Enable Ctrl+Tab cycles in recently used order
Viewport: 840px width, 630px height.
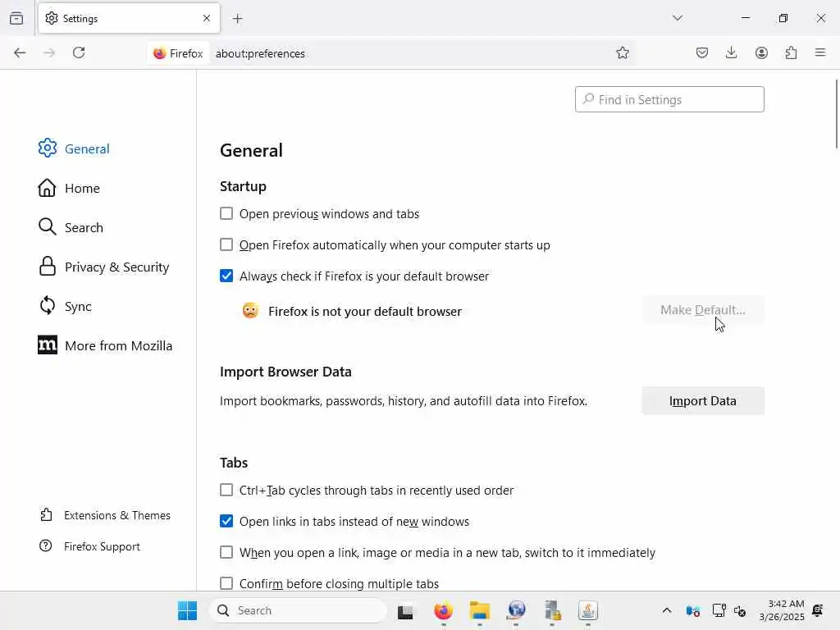(x=226, y=491)
